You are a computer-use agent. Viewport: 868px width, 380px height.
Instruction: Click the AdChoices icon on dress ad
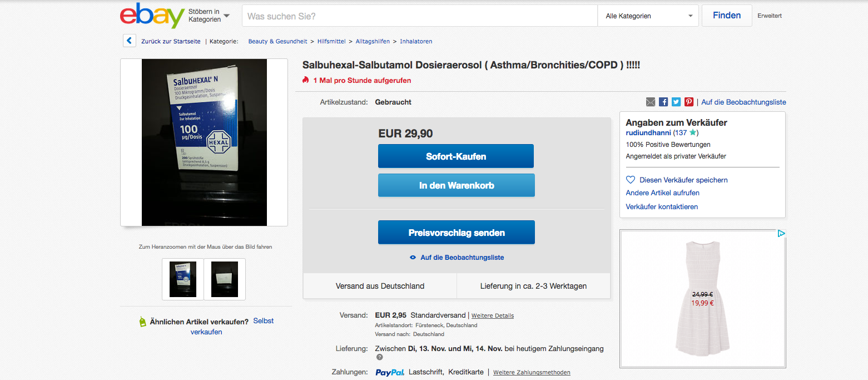781,234
